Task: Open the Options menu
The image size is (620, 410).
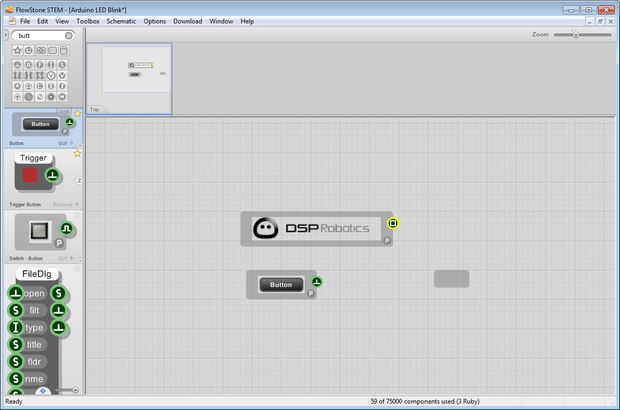Action: [x=155, y=21]
